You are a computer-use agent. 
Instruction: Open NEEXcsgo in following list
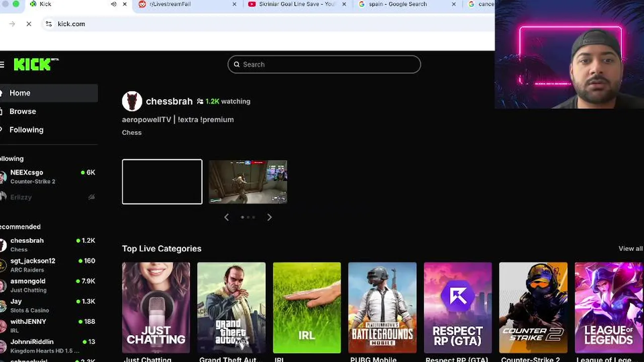tap(49, 176)
